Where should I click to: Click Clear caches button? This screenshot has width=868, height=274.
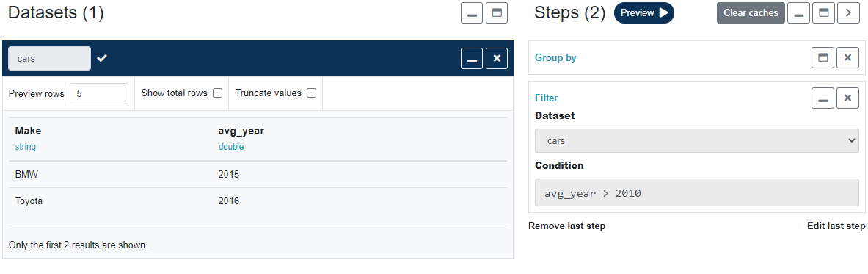[751, 12]
